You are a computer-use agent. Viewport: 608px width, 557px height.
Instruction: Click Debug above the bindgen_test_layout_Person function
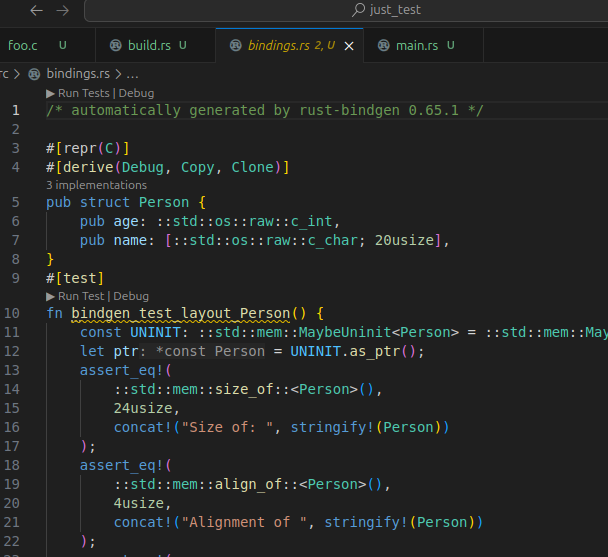(131, 296)
